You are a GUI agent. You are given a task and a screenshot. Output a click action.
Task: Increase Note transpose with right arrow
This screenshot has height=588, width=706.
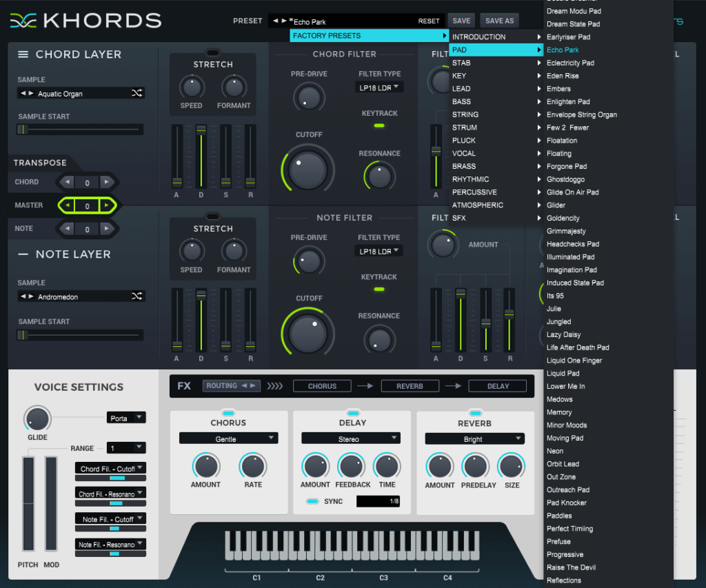coord(106,228)
